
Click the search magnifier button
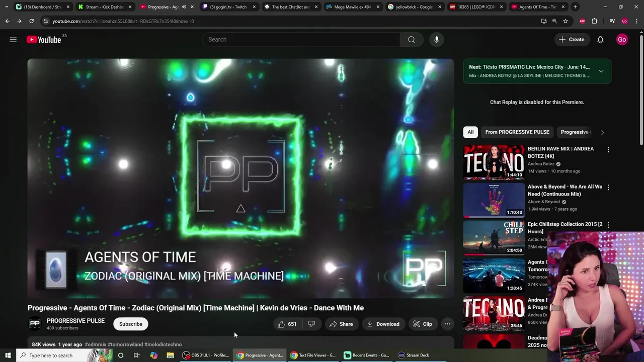tap(412, 40)
